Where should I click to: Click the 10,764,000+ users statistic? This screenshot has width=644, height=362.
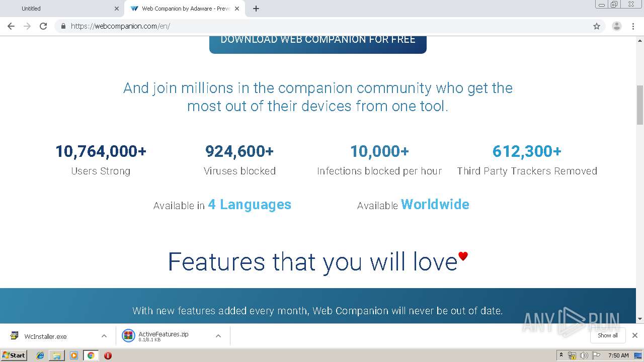click(101, 151)
